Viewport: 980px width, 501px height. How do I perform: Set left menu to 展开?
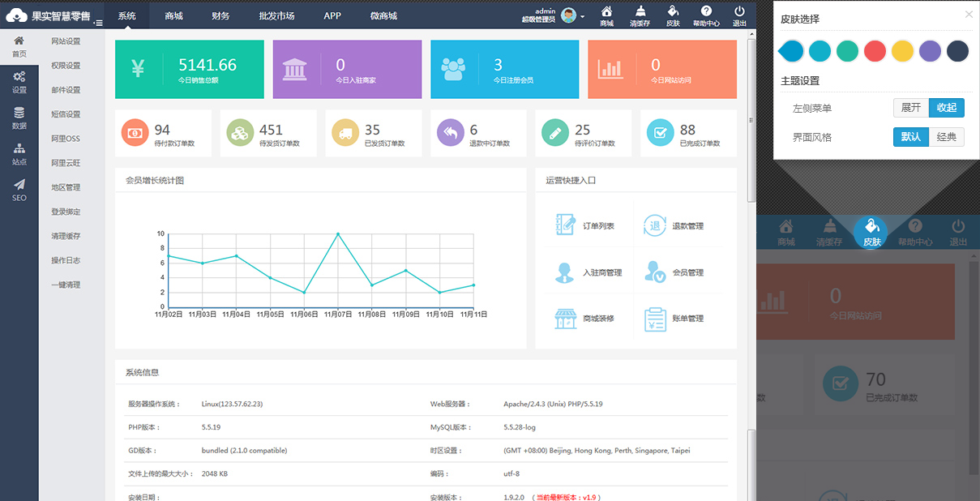tap(910, 108)
